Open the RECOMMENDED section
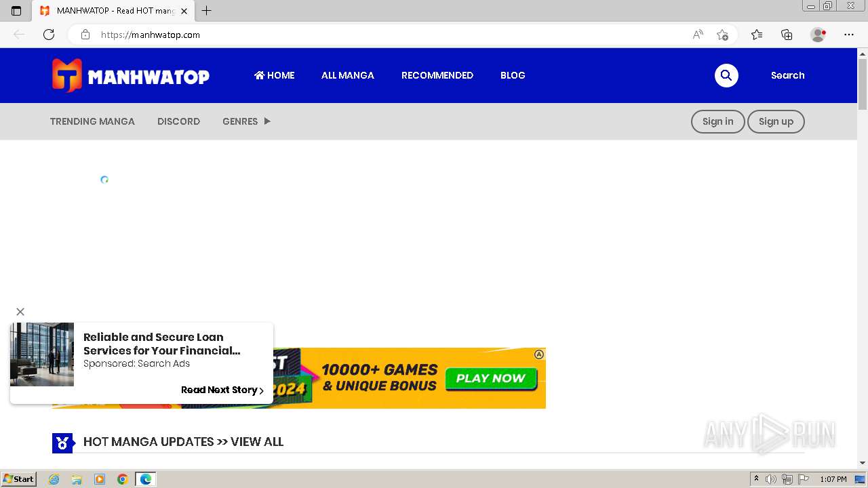This screenshot has width=868, height=488. [x=437, y=75]
